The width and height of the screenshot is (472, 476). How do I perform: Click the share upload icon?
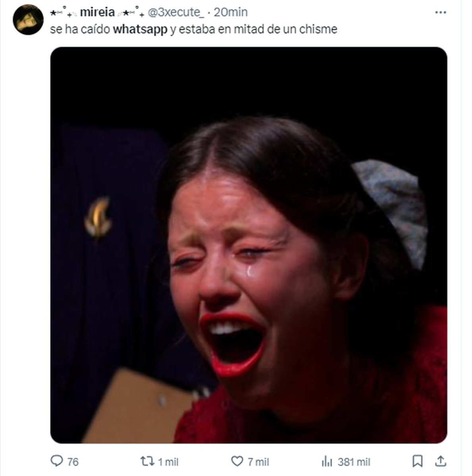pos(441,461)
